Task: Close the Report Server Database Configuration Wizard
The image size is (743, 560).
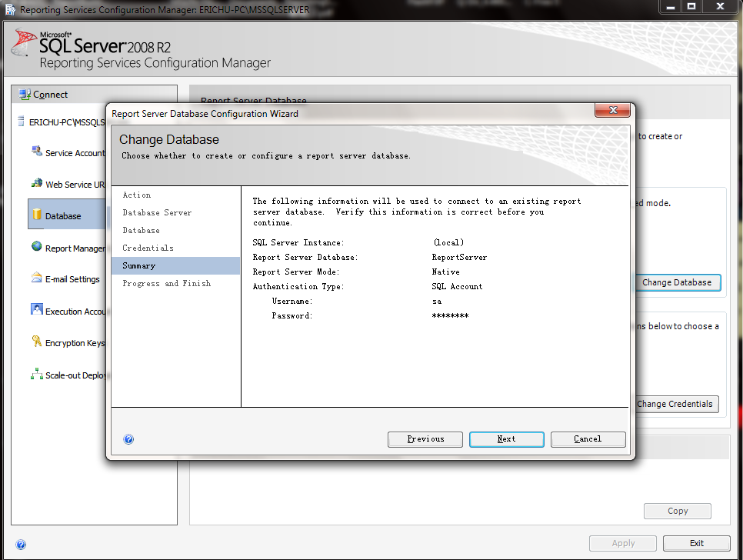Action: tap(613, 110)
